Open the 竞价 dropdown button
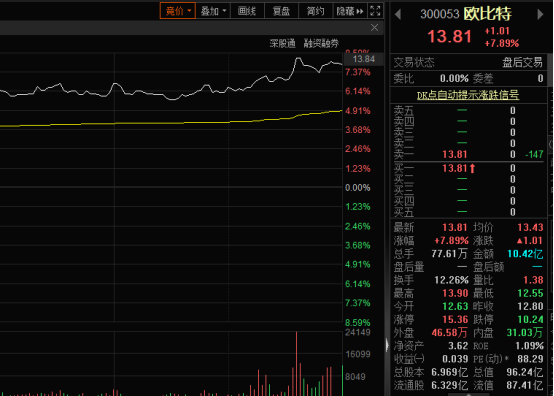 click(x=178, y=11)
